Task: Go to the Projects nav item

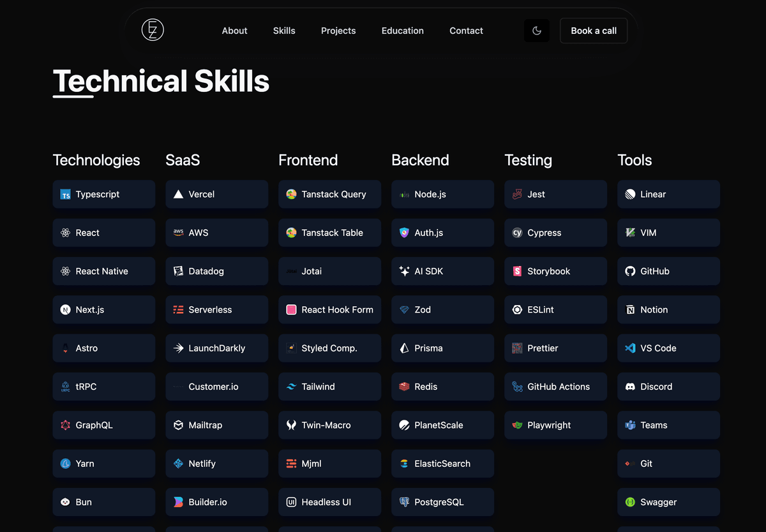Action: click(338, 31)
